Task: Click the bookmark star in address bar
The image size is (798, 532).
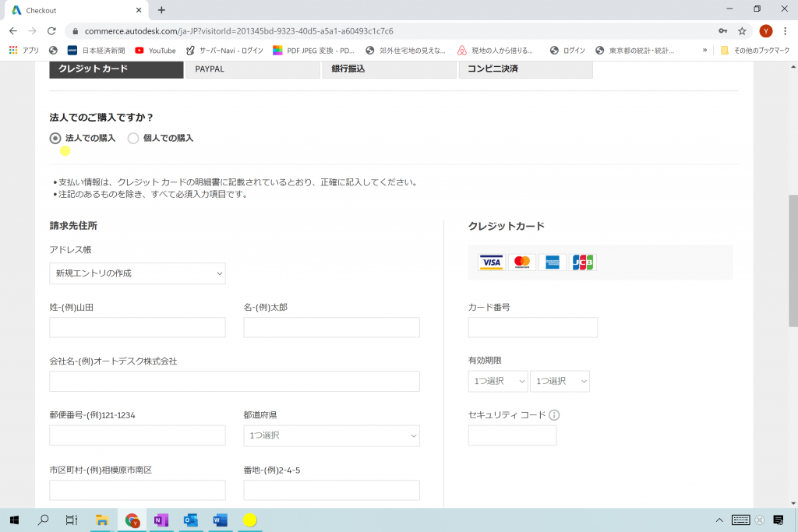Action: 742,32
